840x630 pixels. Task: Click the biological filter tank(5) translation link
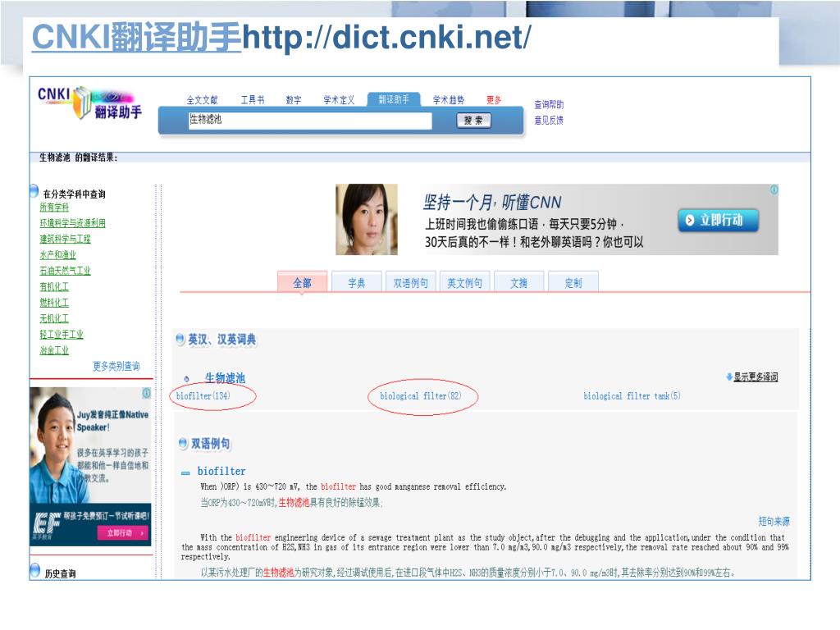click(x=632, y=396)
